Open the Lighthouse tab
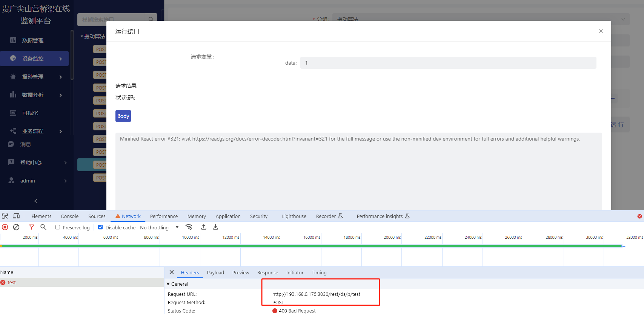644x314 pixels. (294, 216)
